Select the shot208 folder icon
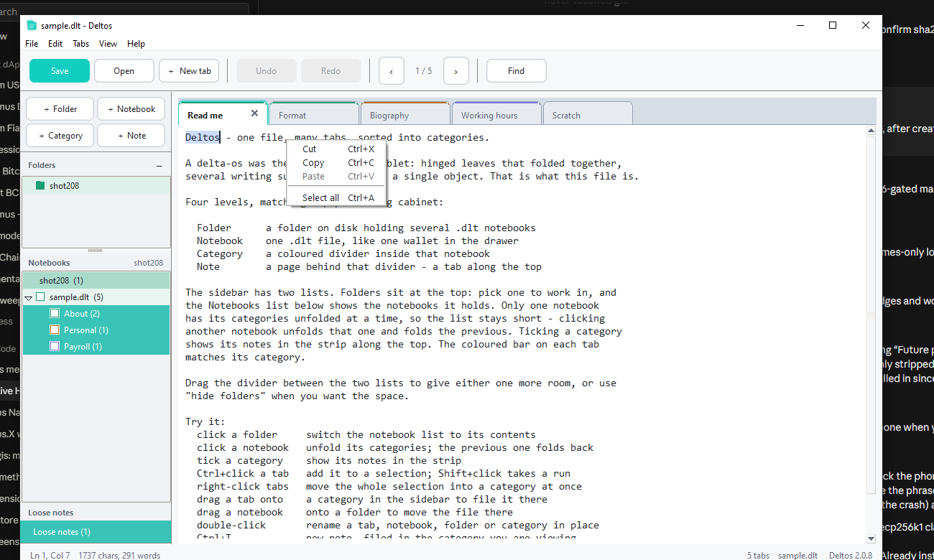The height and width of the screenshot is (560, 934). 40,186
